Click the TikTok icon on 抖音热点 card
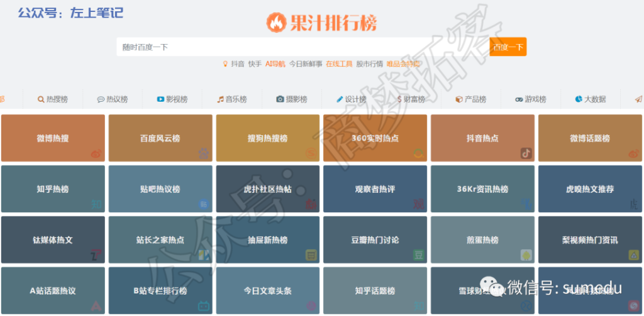This screenshot has height=316, width=644. click(x=526, y=153)
